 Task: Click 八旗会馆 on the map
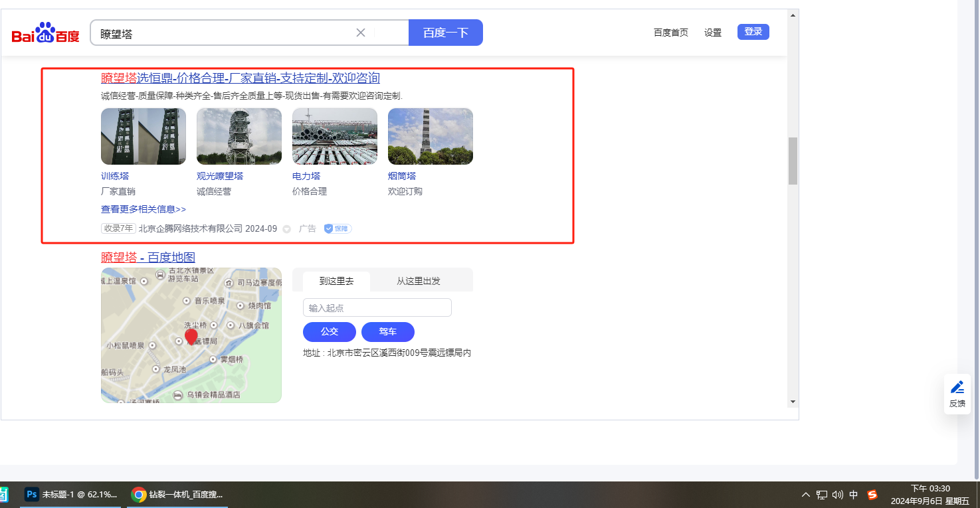(253, 325)
